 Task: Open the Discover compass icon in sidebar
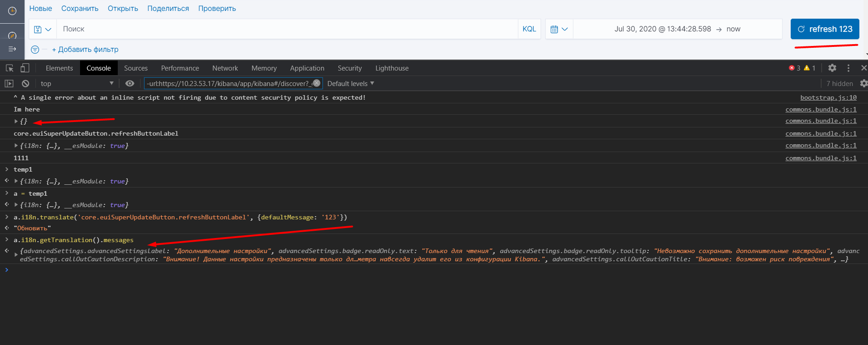point(12,36)
